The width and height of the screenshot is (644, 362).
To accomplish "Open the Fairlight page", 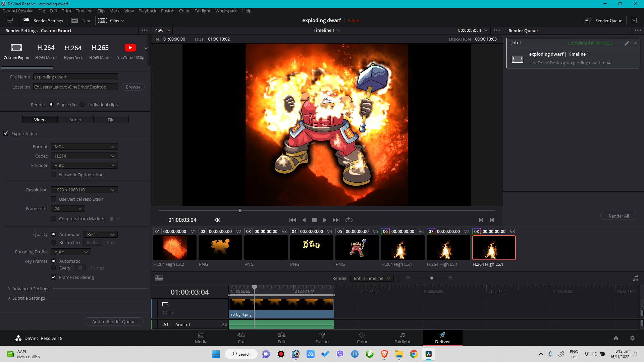I will (x=402, y=338).
